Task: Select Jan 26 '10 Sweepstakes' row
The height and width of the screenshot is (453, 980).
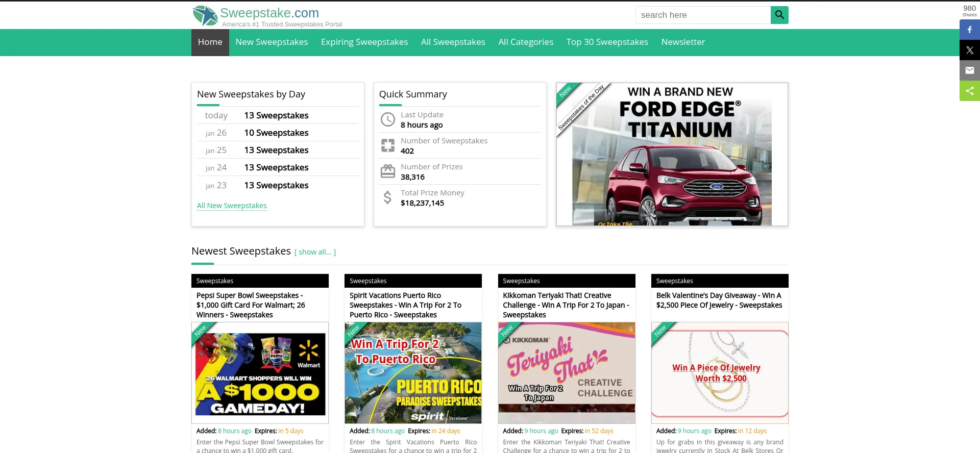Action: click(x=278, y=133)
